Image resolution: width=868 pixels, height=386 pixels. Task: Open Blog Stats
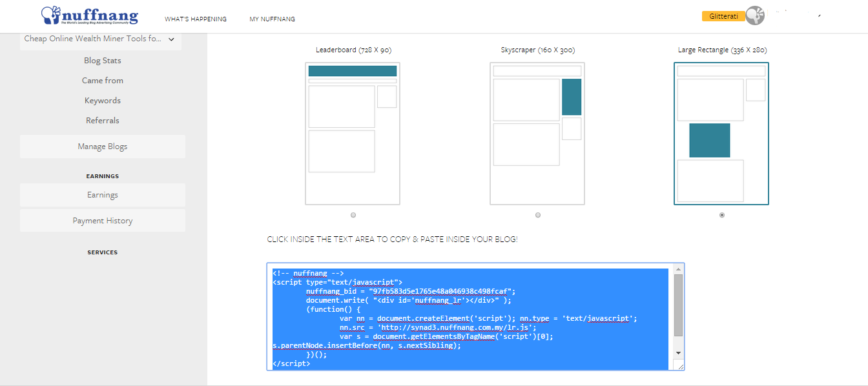coord(103,61)
